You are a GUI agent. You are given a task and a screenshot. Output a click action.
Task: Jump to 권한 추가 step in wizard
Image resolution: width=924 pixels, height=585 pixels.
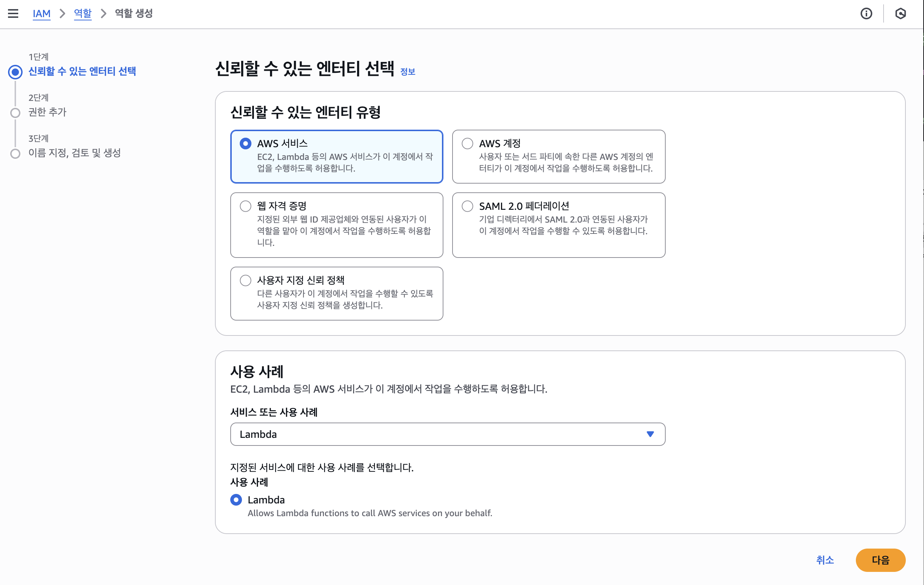pos(48,112)
